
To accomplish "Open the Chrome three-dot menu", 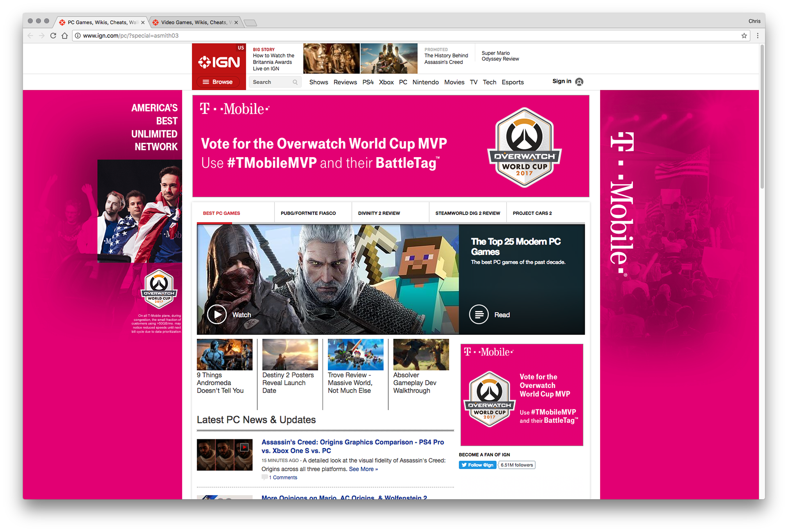I will (758, 36).
